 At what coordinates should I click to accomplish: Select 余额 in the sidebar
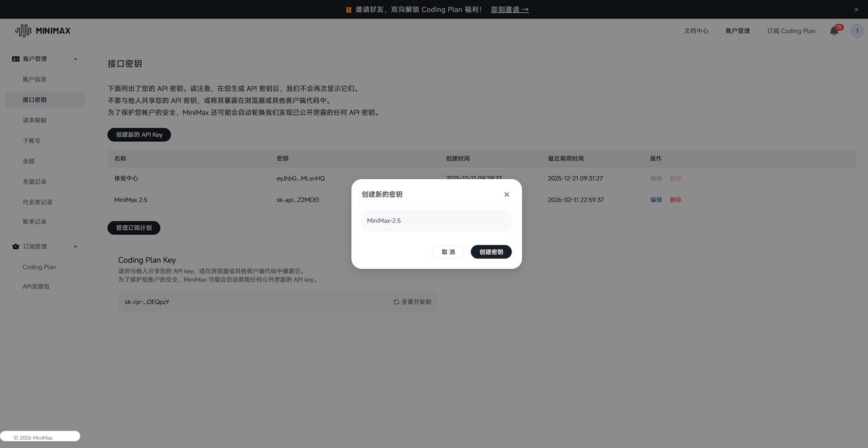click(28, 161)
